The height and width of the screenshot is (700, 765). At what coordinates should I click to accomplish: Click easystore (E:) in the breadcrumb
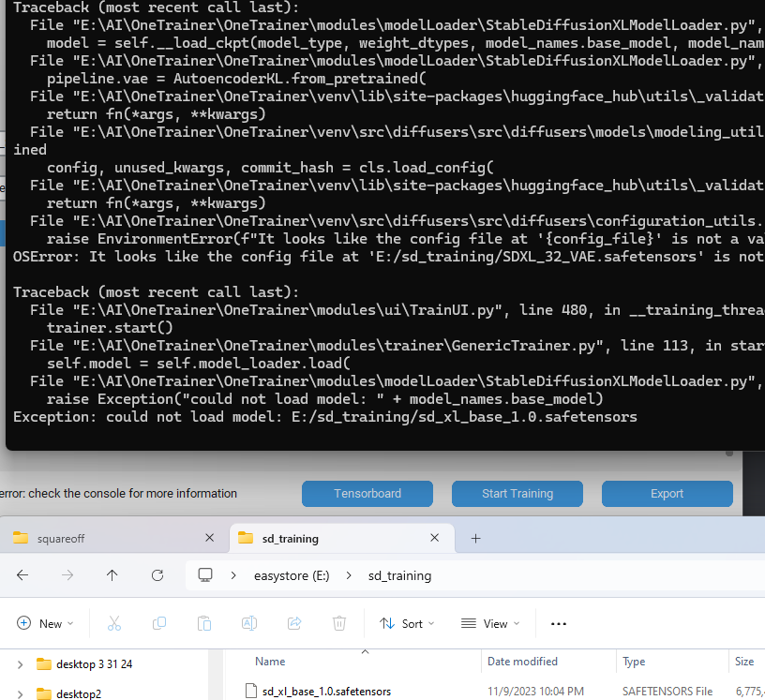pyautogui.click(x=292, y=575)
